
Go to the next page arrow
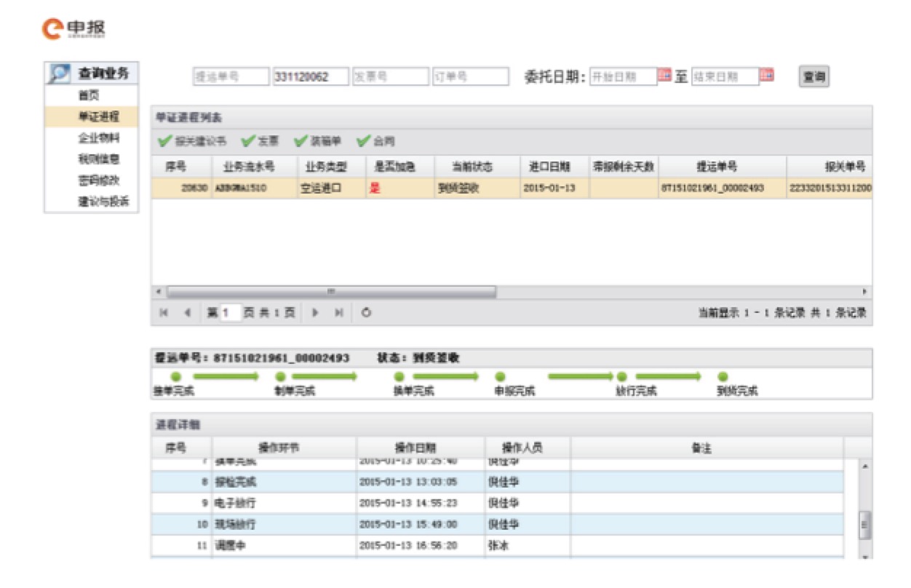[316, 313]
